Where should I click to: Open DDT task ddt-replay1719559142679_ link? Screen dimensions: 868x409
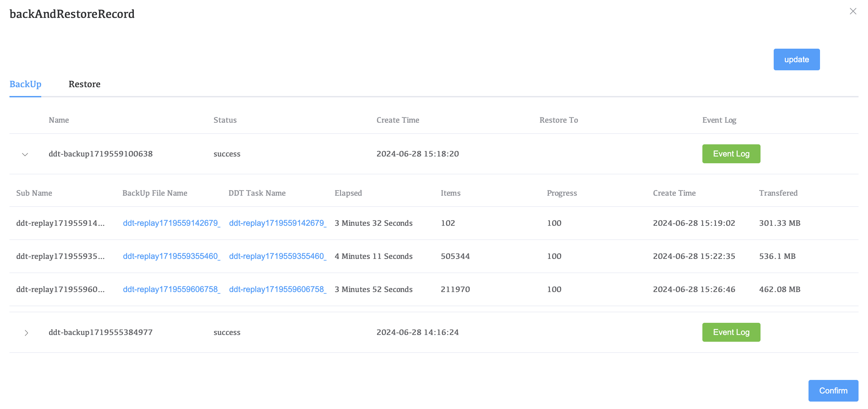278,223
